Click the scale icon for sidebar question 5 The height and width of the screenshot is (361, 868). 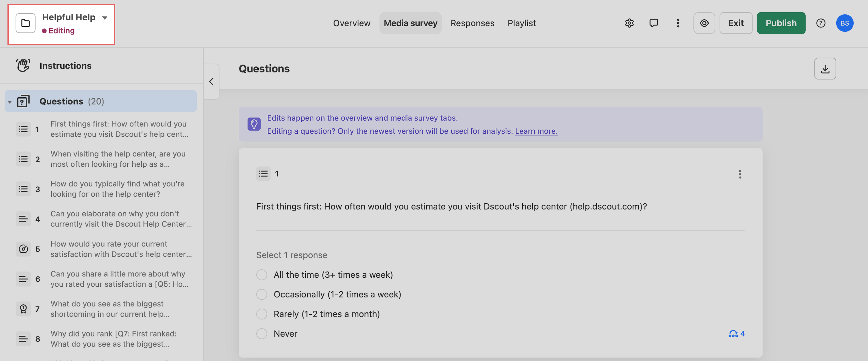(23, 249)
